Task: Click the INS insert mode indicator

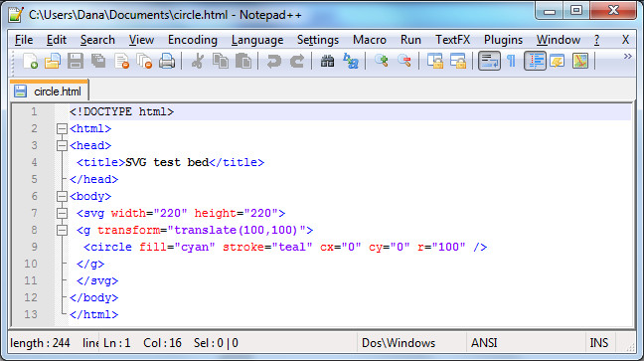Action: tap(599, 343)
